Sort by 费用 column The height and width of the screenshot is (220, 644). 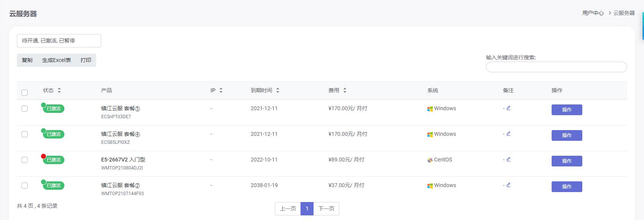pos(345,90)
